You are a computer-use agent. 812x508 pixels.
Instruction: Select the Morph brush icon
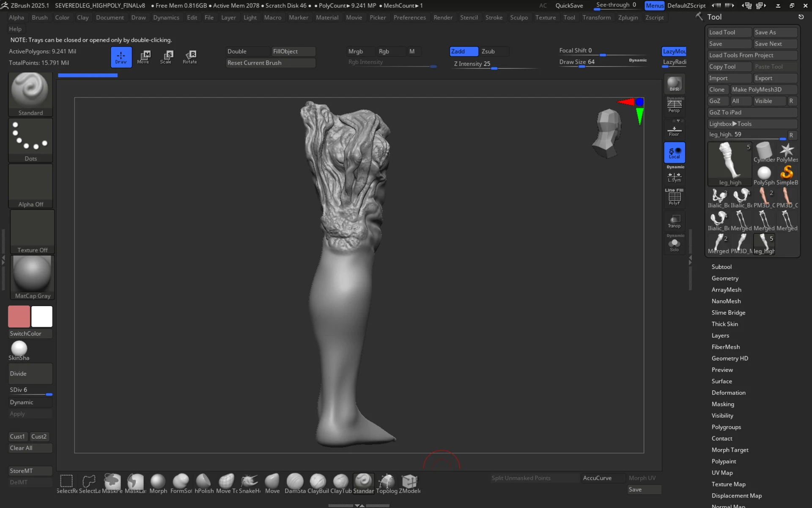click(x=158, y=483)
